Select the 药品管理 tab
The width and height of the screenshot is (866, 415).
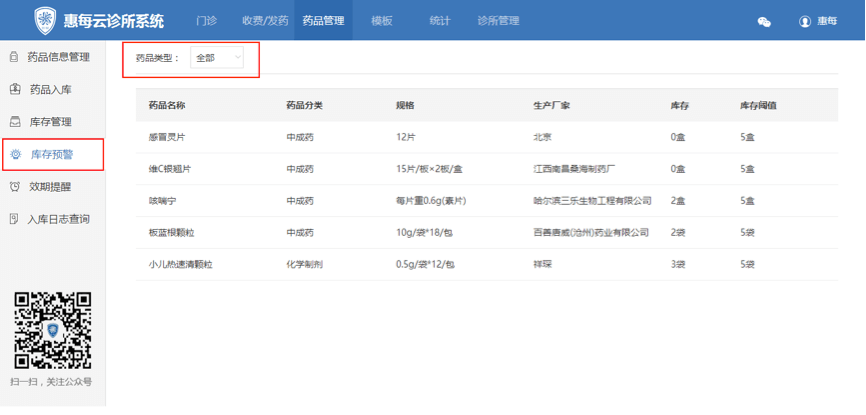point(323,21)
